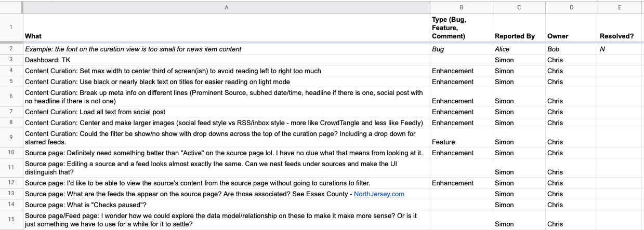This screenshot has height=230, width=644.
Task: Click column C header letter
Action: 518,7
